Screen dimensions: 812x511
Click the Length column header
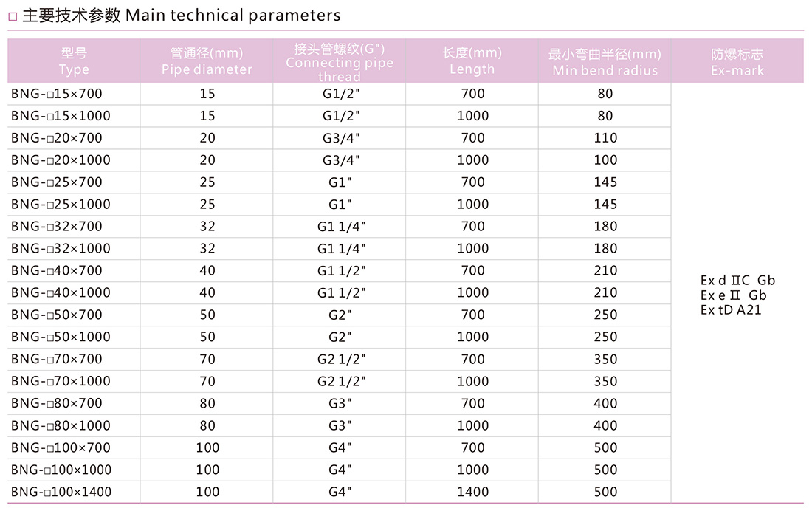472,61
